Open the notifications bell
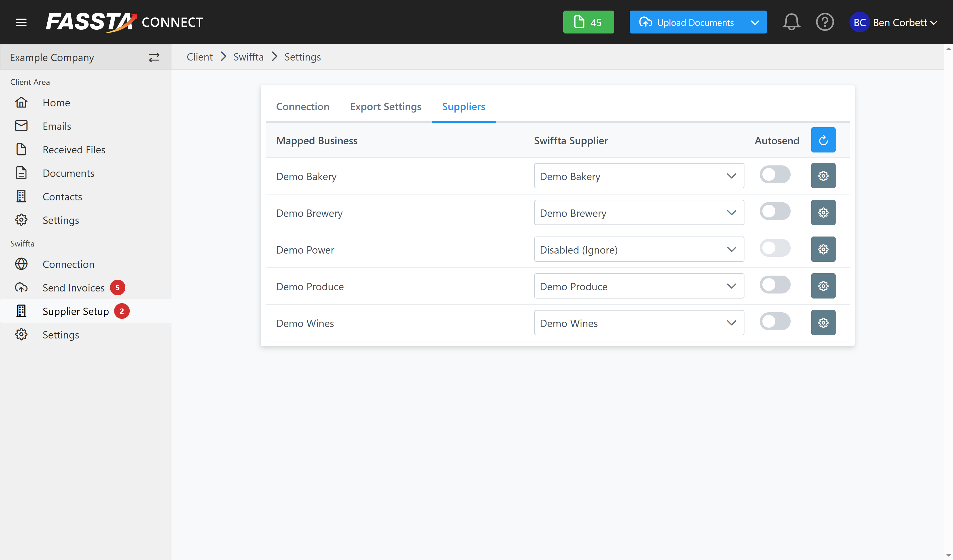Viewport: 953px width, 560px height. 791,22
